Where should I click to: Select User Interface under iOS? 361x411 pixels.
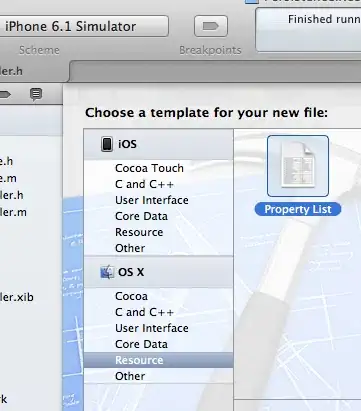[152, 200]
